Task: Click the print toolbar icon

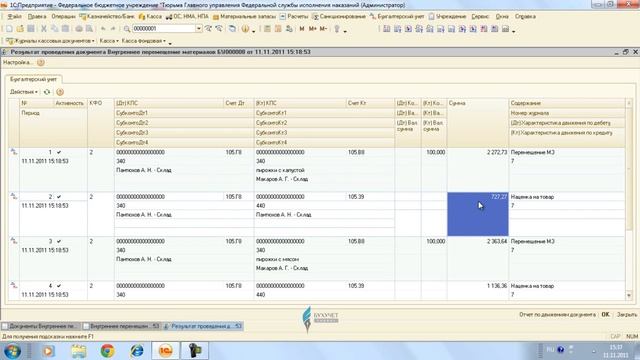Action: pos(78,29)
